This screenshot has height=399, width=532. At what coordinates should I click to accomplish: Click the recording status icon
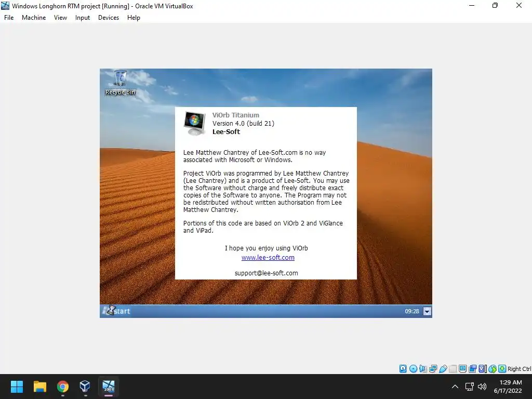click(x=472, y=369)
